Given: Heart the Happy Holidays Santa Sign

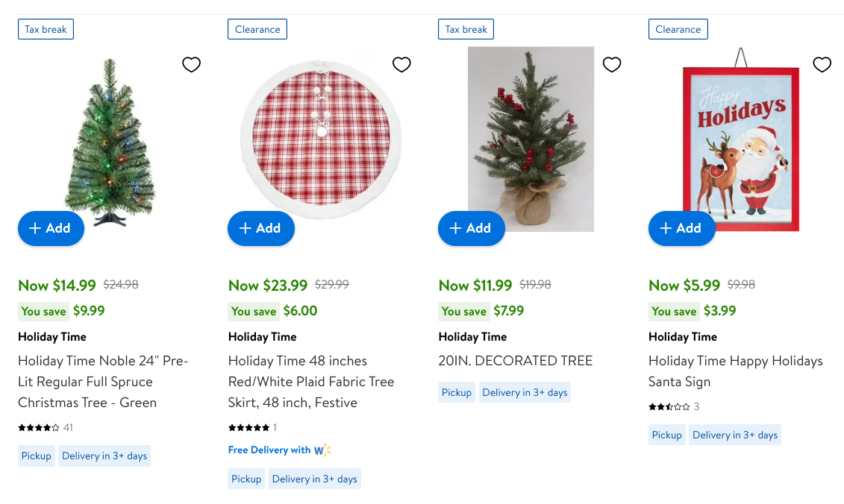Looking at the screenshot, I should (822, 65).
